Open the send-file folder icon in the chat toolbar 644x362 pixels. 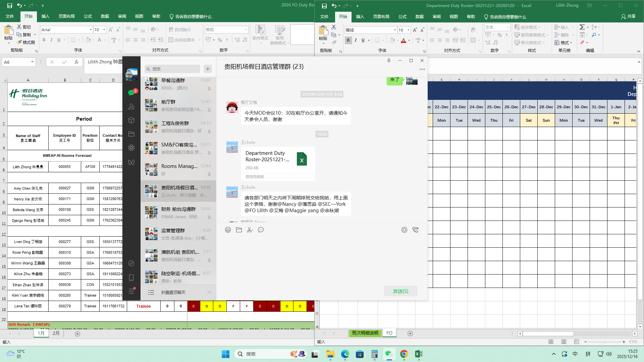click(x=239, y=230)
